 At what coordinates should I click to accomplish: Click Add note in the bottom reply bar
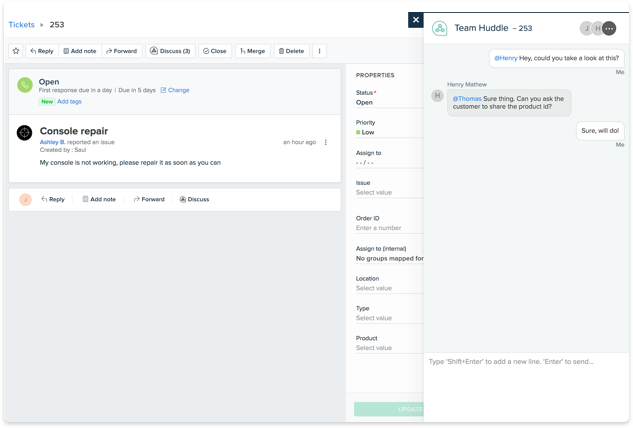(99, 199)
